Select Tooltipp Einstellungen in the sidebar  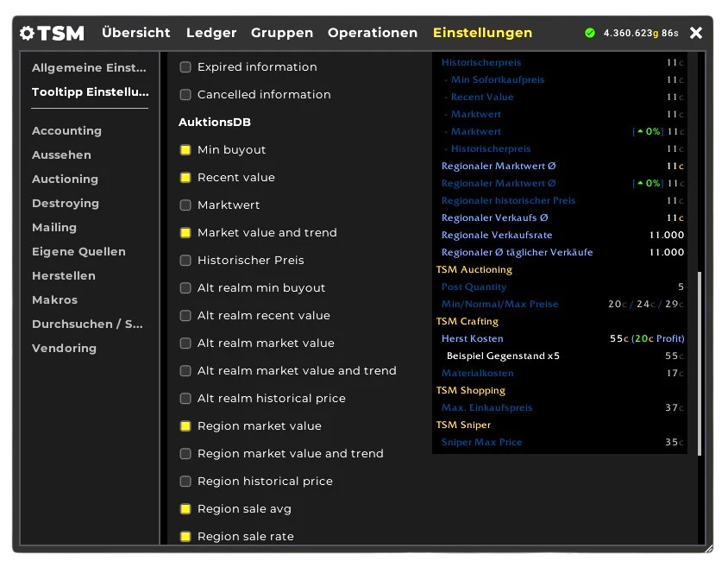pos(90,92)
